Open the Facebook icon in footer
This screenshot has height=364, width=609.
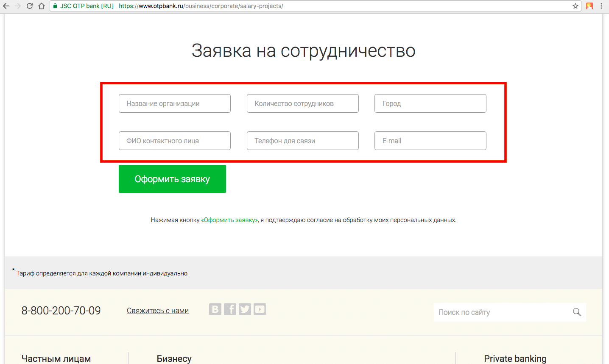[x=230, y=309]
